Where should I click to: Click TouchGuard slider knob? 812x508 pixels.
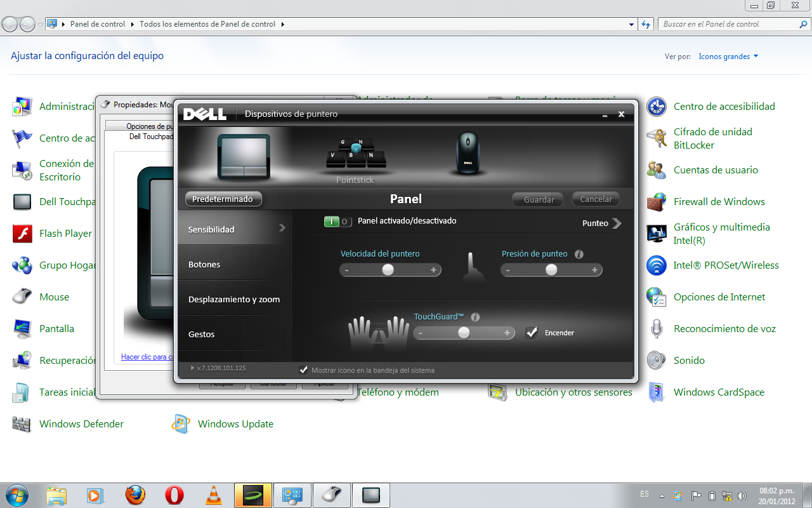464,333
